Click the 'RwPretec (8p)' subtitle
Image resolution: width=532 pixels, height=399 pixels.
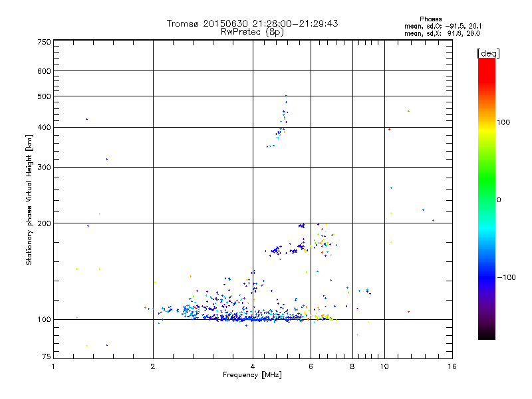click(x=252, y=32)
